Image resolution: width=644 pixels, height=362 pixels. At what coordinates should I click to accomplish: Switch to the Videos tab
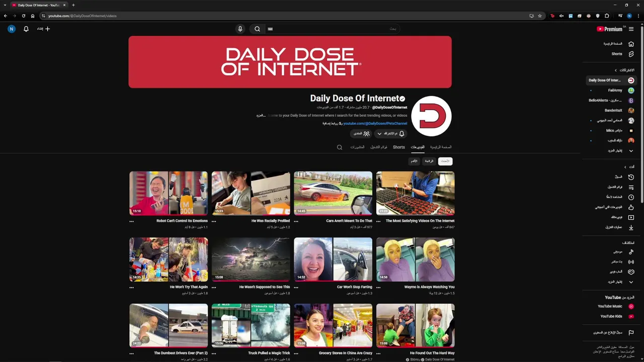pos(418,147)
